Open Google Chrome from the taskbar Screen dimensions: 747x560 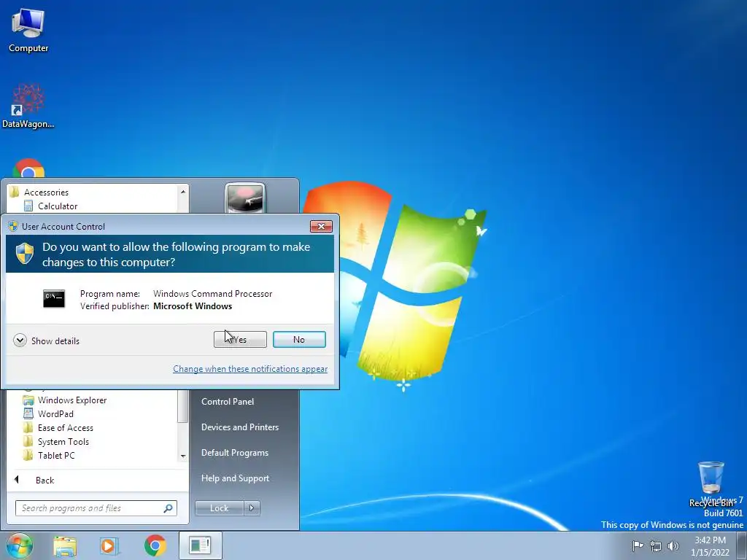click(155, 545)
